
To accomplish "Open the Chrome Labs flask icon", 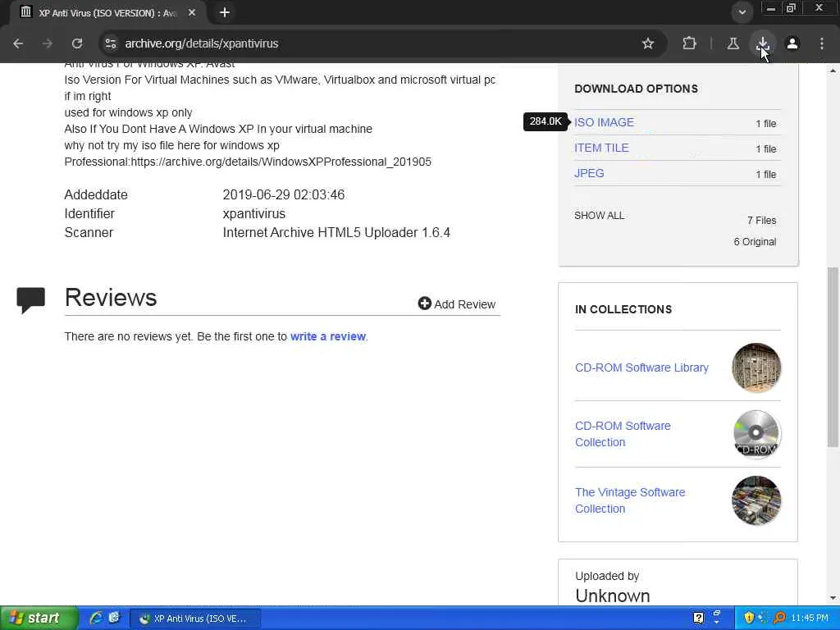I will (x=733, y=43).
